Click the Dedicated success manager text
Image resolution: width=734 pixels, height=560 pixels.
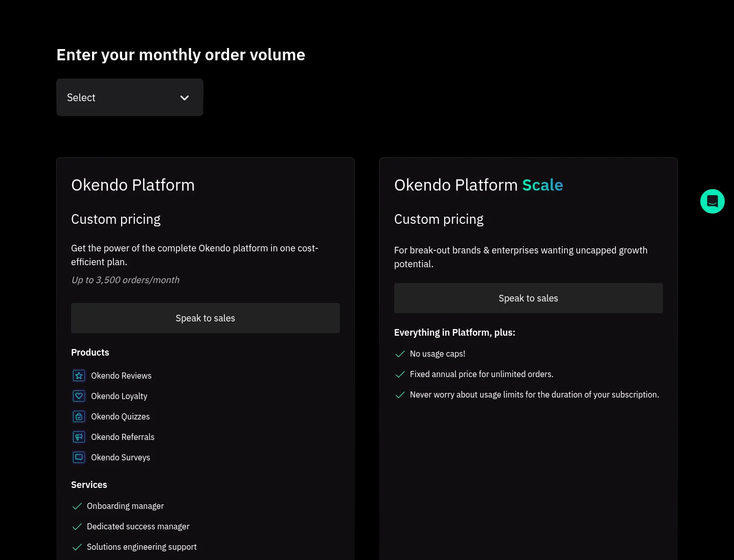tap(138, 526)
